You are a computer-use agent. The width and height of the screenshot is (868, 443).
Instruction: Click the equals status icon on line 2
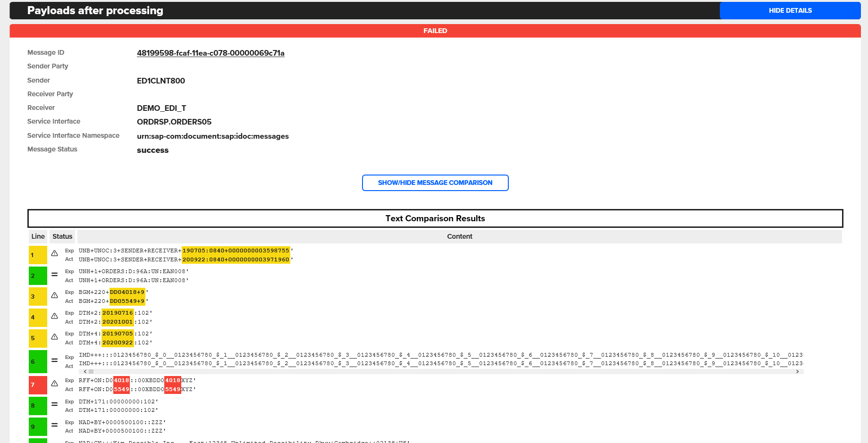coord(55,275)
